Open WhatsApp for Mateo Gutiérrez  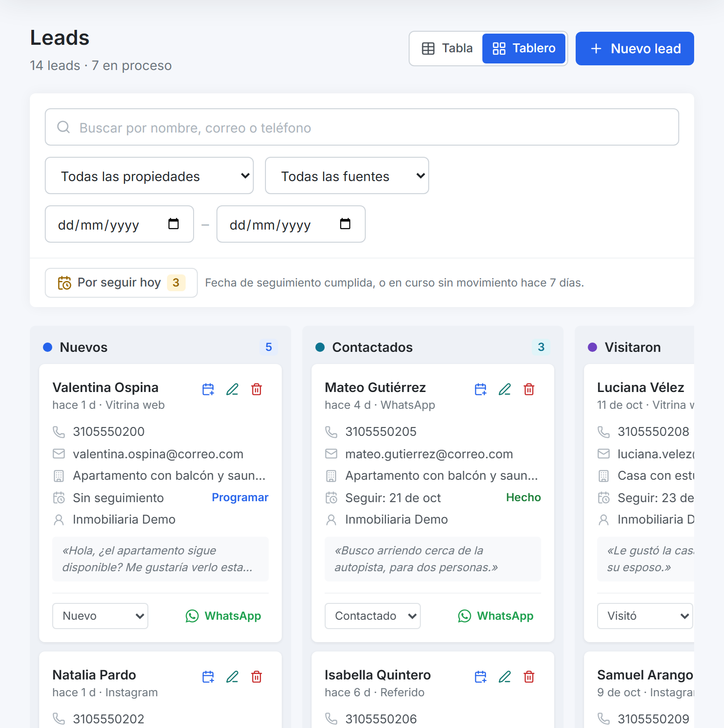point(495,616)
